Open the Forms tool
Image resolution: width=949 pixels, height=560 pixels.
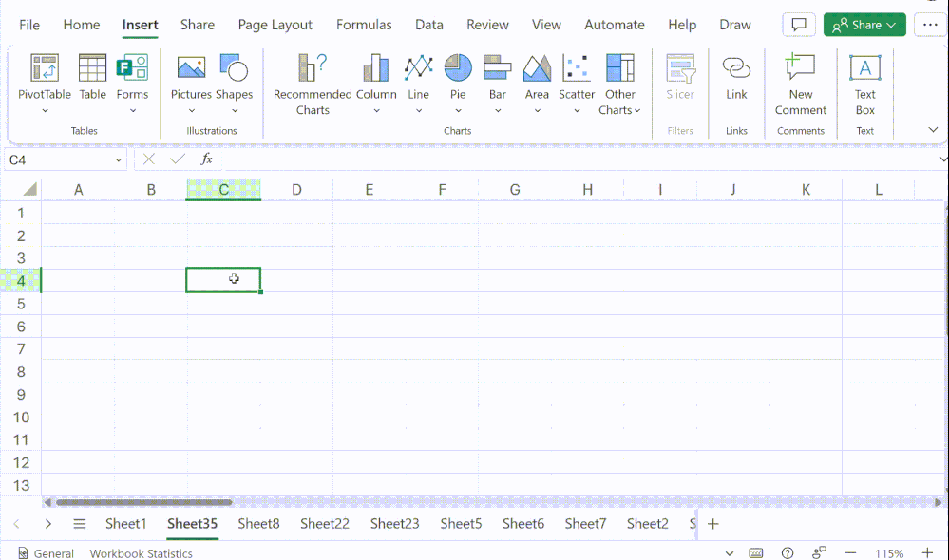pos(132,78)
